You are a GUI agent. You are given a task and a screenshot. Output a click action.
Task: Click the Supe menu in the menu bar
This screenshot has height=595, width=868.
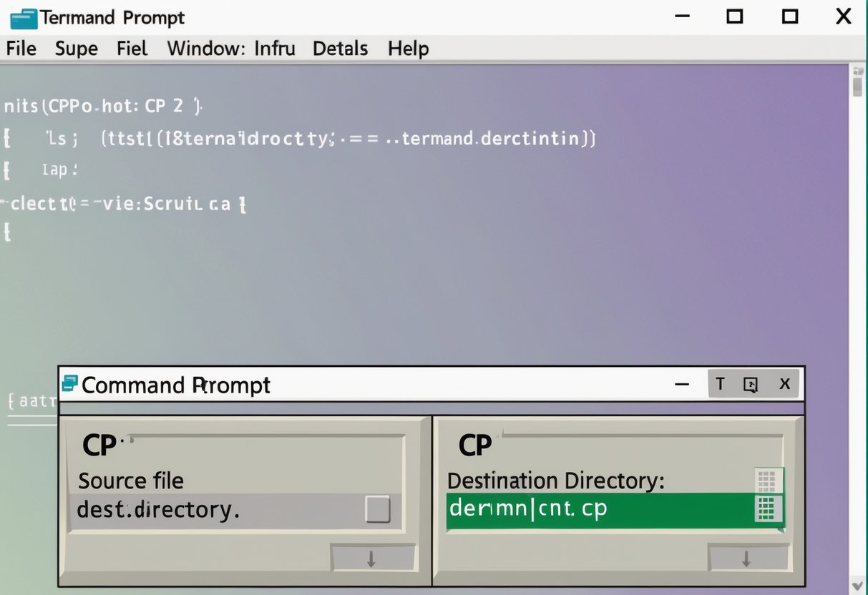[x=76, y=49]
